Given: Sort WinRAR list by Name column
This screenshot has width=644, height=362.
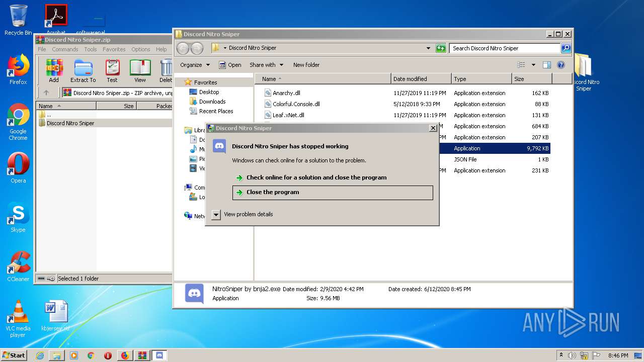Looking at the screenshot, I should [66, 106].
